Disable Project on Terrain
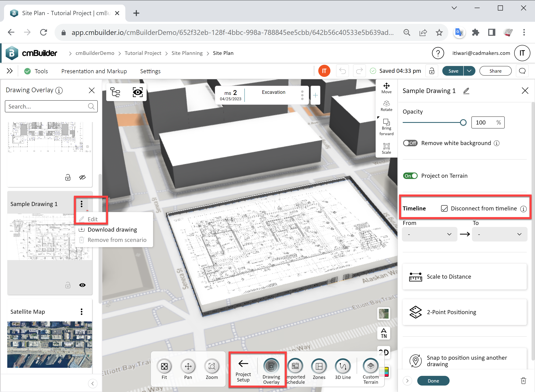The image size is (535, 392). point(410,176)
